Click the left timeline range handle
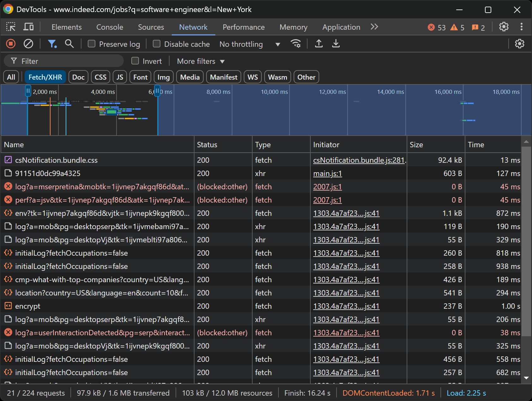This screenshot has height=401, width=532. coord(28,91)
